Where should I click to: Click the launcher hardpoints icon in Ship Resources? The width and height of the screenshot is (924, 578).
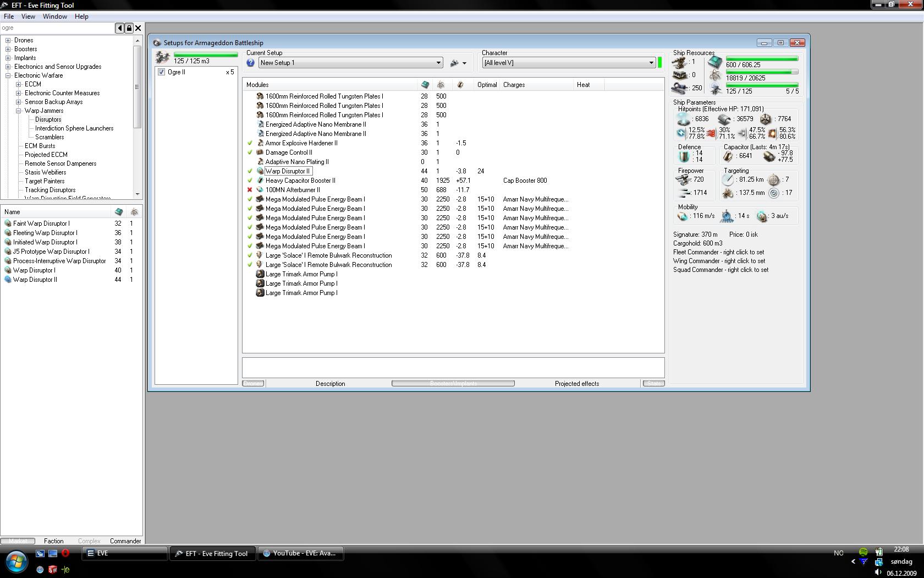point(680,75)
